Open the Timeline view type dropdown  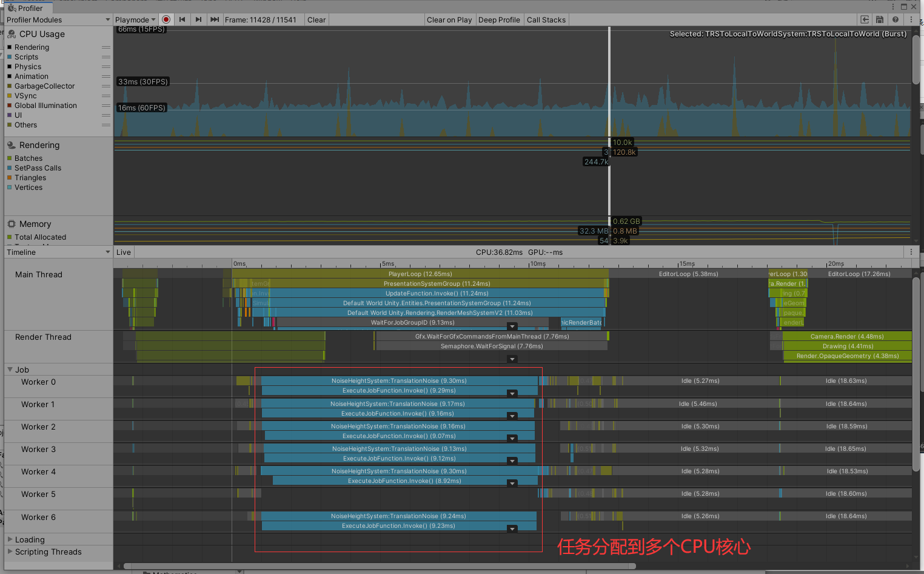click(58, 252)
